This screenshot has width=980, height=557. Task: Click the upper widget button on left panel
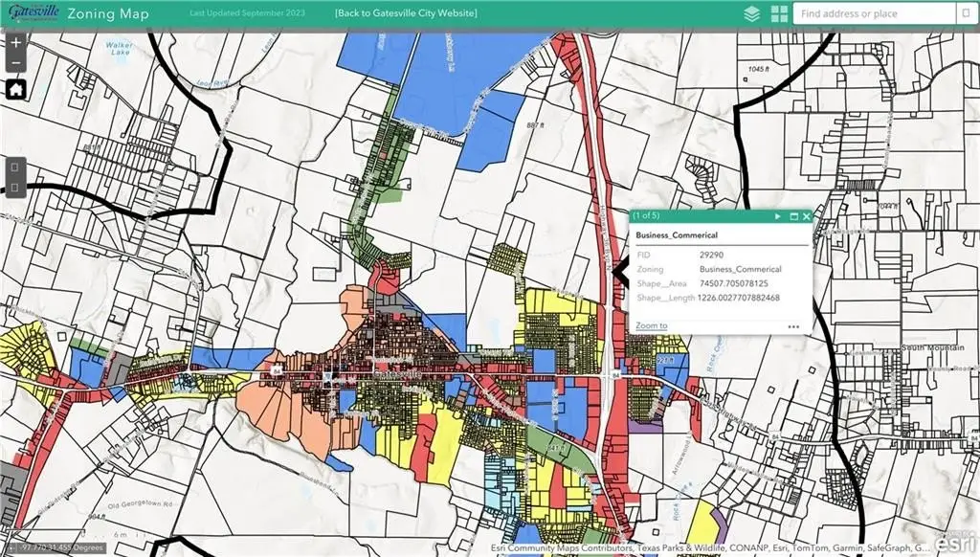point(15,167)
